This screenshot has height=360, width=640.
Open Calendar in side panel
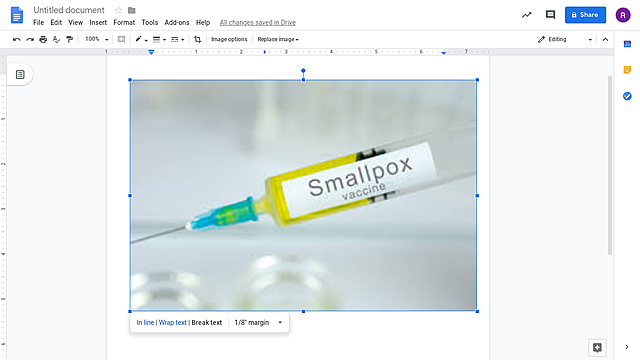(x=627, y=44)
